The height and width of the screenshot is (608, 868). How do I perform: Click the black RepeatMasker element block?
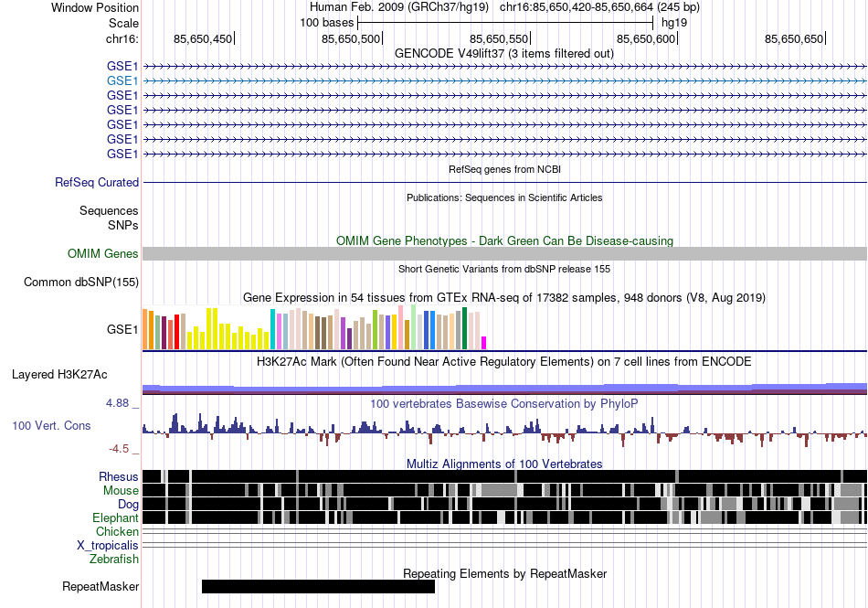[318, 586]
